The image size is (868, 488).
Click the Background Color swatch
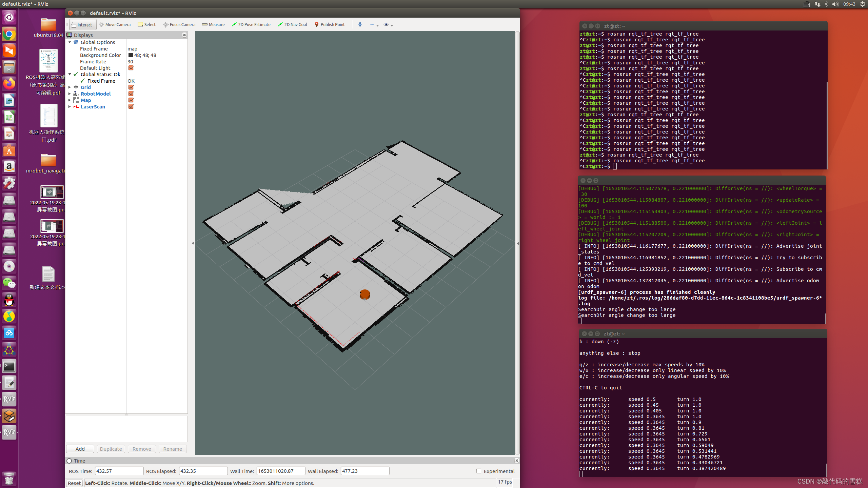(x=131, y=55)
